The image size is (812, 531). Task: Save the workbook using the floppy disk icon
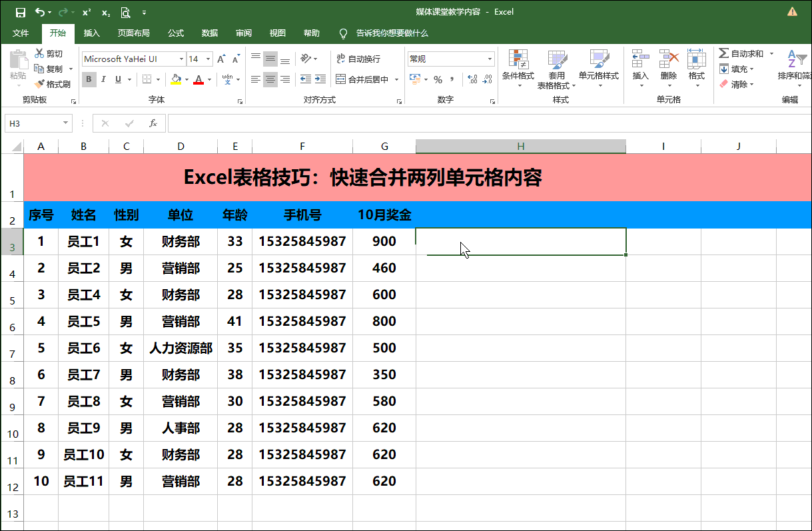pos(20,12)
